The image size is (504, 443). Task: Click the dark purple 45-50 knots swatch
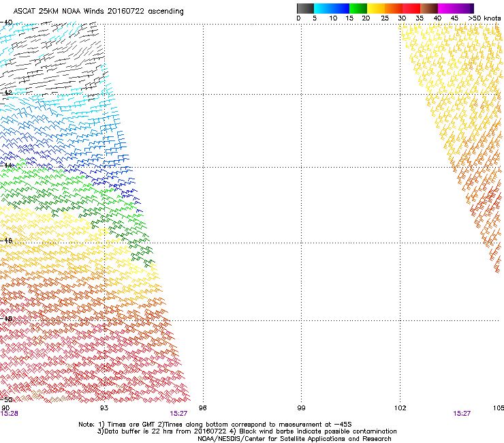[x=464, y=8]
